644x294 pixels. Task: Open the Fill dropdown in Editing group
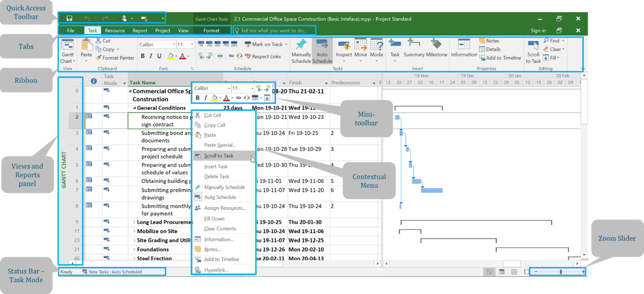(x=558, y=58)
